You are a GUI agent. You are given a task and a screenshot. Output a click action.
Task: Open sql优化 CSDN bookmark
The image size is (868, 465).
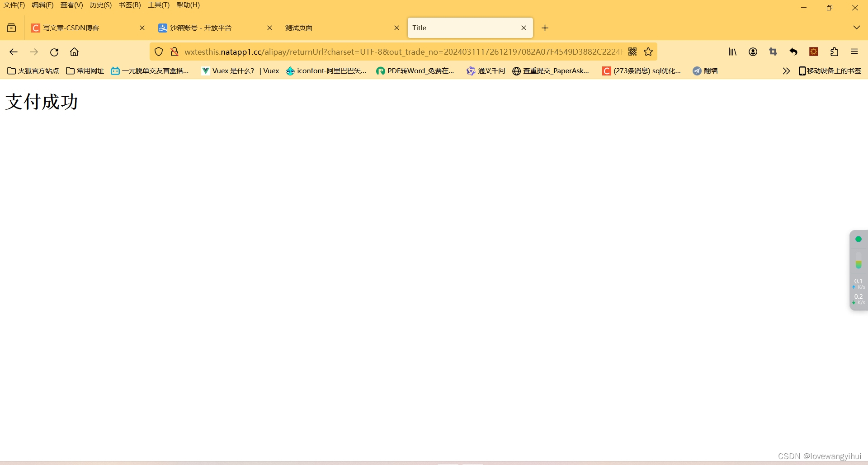pyautogui.click(x=642, y=71)
